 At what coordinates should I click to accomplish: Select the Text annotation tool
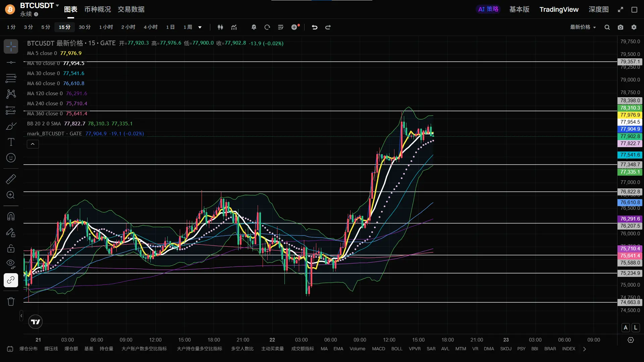point(11,142)
